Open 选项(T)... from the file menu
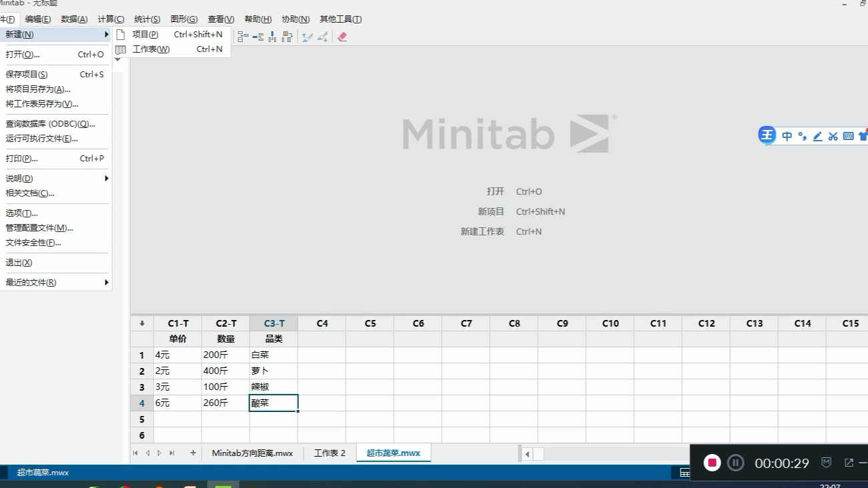The width and height of the screenshot is (868, 488). (55, 213)
